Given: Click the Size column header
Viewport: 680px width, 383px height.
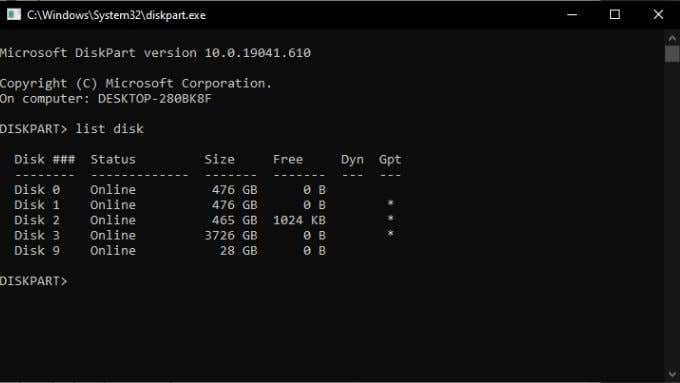Looking at the screenshot, I should point(219,159).
